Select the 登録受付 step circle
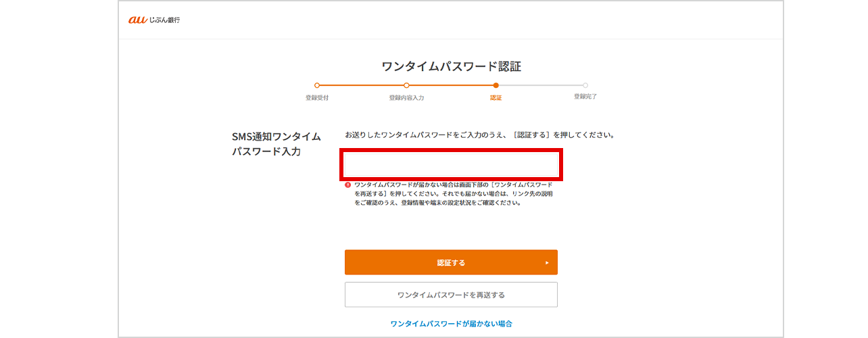Image resolution: width=868 pixels, height=338 pixels. tap(317, 85)
